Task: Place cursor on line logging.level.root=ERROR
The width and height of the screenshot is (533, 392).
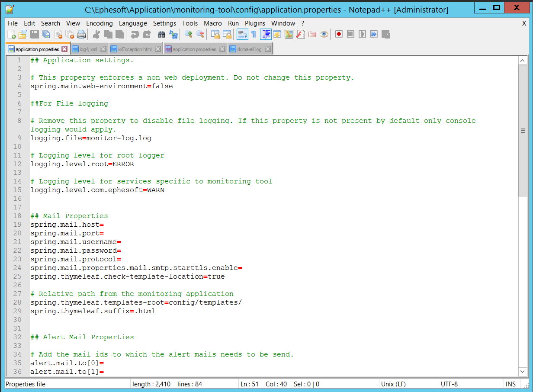Action: tap(82, 164)
